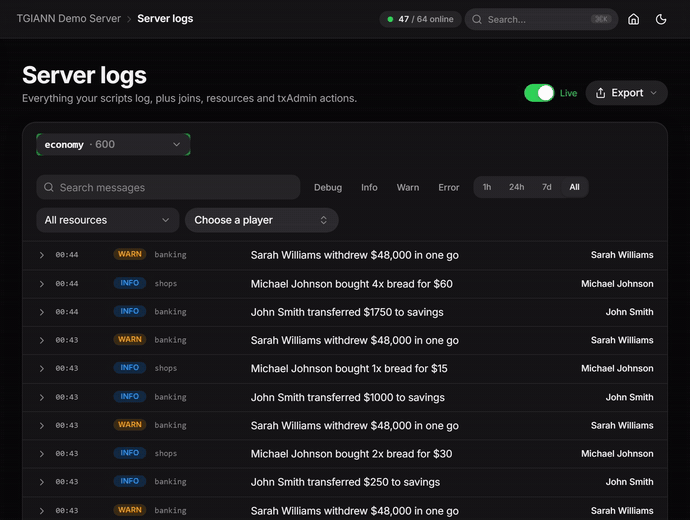This screenshot has height=520, width=690.
Task: Click message 'Michael Johnson bought 4x bread for $60'
Action: (352, 284)
